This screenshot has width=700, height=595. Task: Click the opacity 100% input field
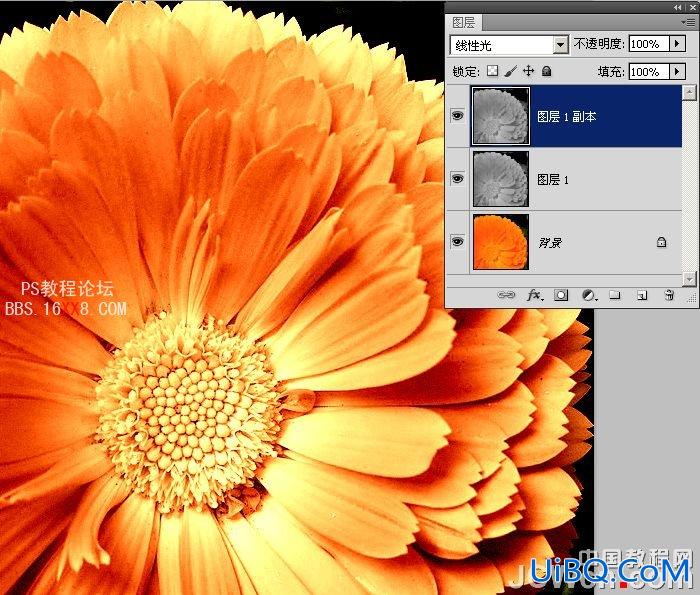click(x=649, y=44)
